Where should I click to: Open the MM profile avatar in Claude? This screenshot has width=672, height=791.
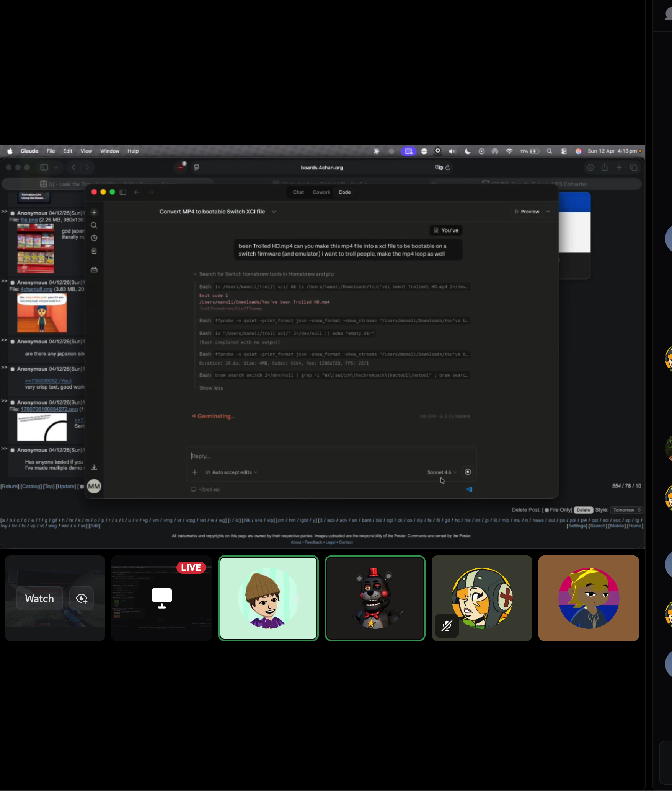[x=94, y=487]
